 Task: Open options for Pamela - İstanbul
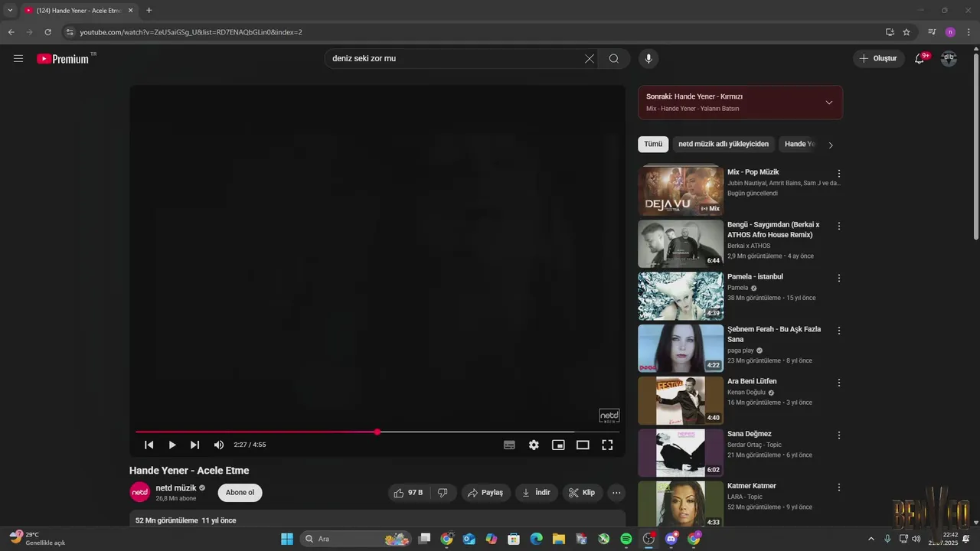click(839, 279)
